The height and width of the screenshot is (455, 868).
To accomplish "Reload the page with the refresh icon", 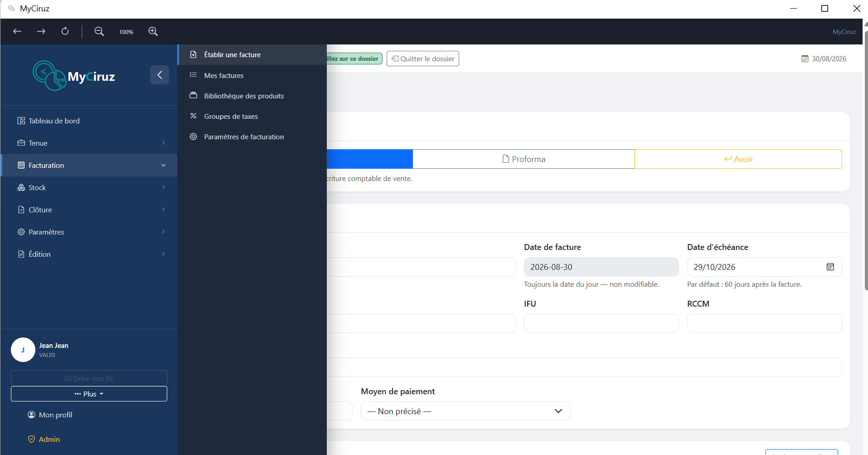I will coord(65,31).
